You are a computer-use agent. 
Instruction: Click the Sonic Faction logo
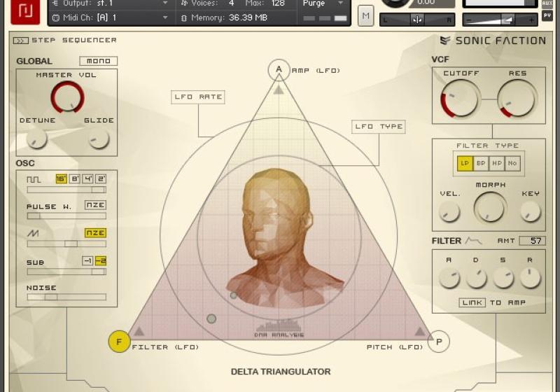[x=493, y=41]
